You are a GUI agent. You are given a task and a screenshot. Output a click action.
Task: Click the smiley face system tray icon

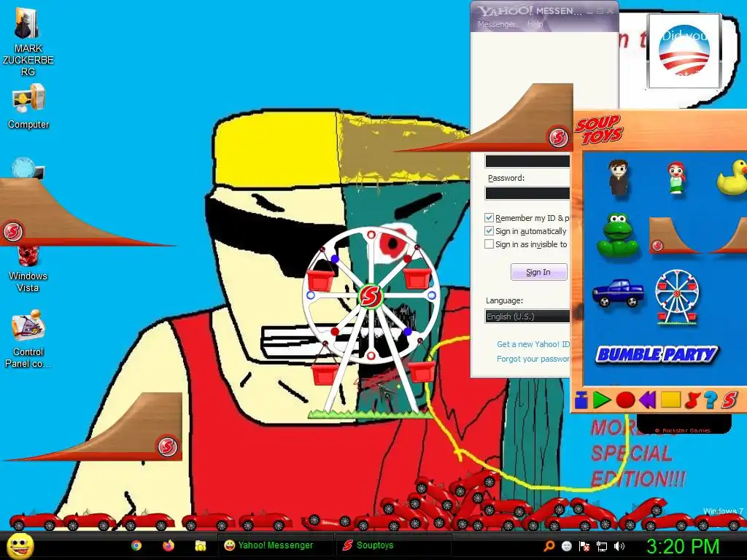pos(566,546)
